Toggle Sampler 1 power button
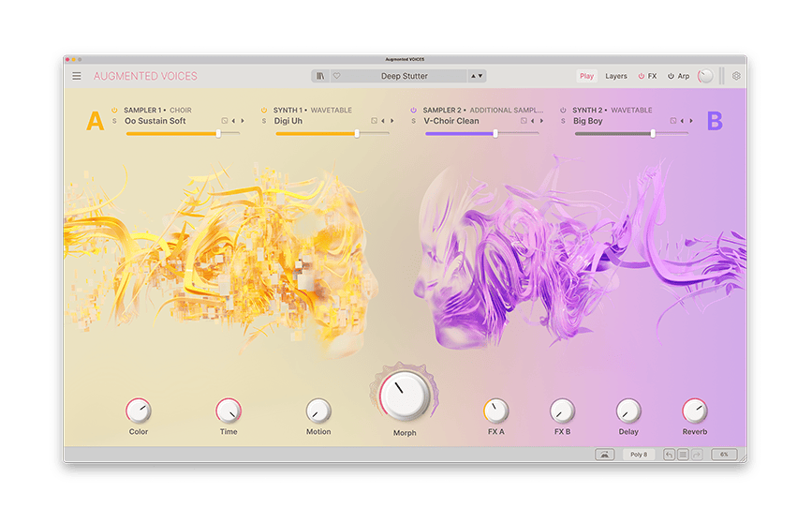812x523 pixels. pos(115,110)
